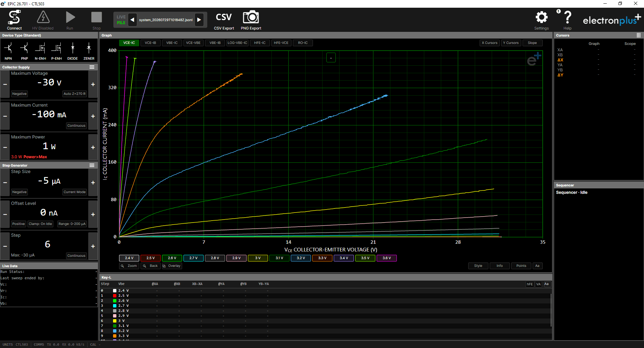Image resolution: width=644 pixels, height=348 pixels.
Task: Start a sweep with the Run button
Action: pyautogui.click(x=70, y=17)
